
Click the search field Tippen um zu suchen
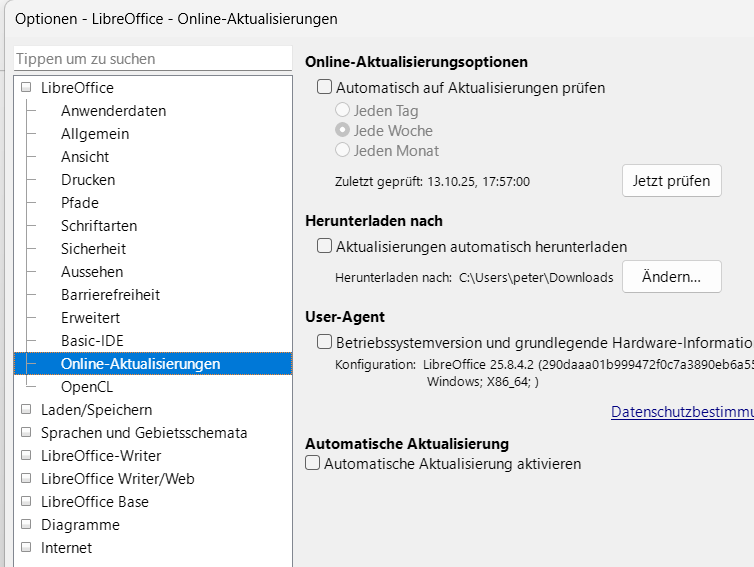[x=153, y=59]
